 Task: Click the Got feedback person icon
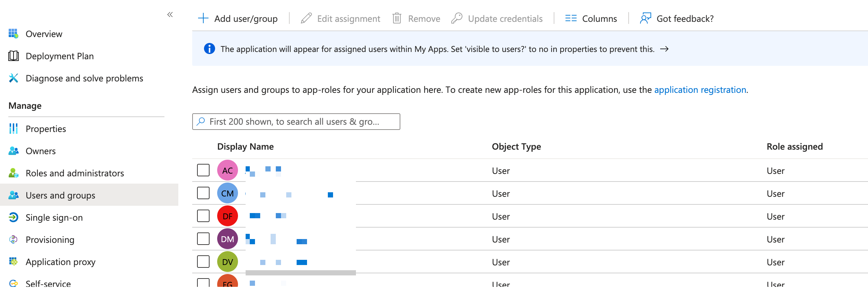click(645, 18)
